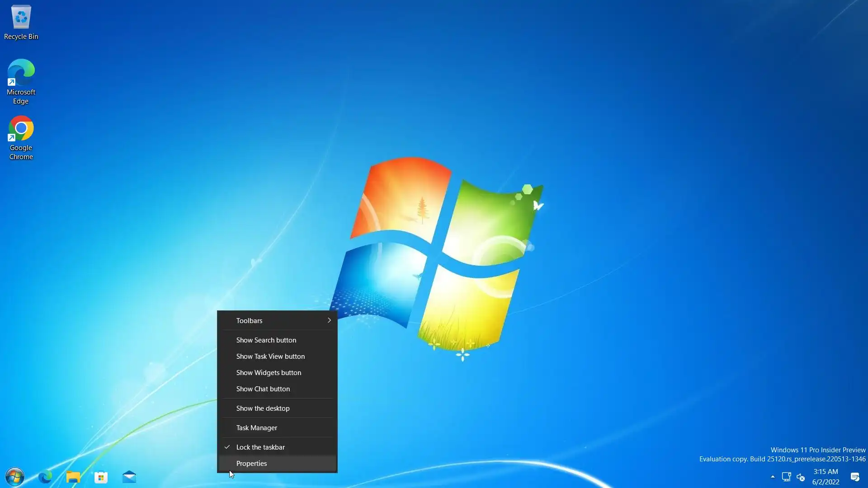Image resolution: width=868 pixels, height=488 pixels.
Task: Expand hidden tray icons arrow
Action: (773, 477)
